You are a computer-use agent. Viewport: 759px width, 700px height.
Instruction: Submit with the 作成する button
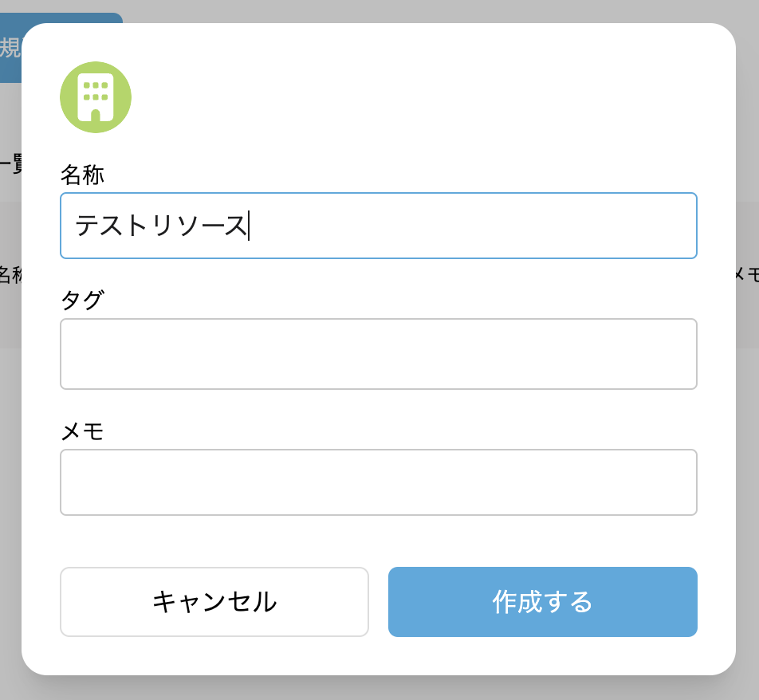(x=543, y=602)
